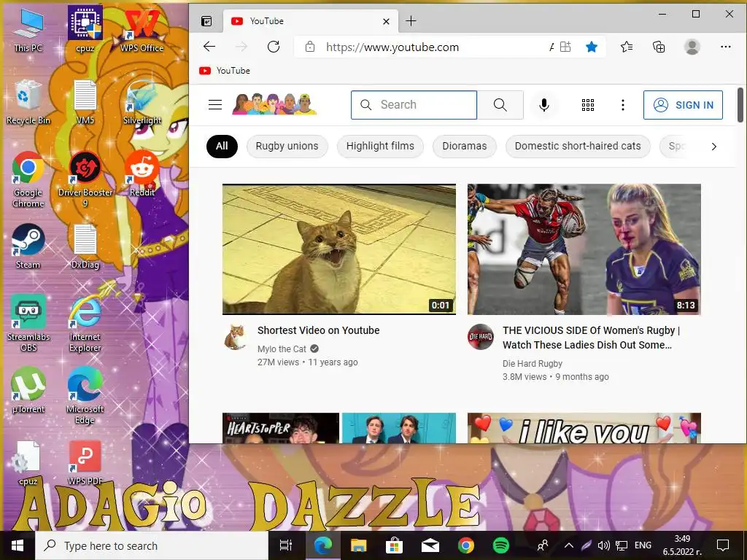Open the women's rugby video thumbnail
Viewport: 747px width, 560px height.
(x=584, y=249)
